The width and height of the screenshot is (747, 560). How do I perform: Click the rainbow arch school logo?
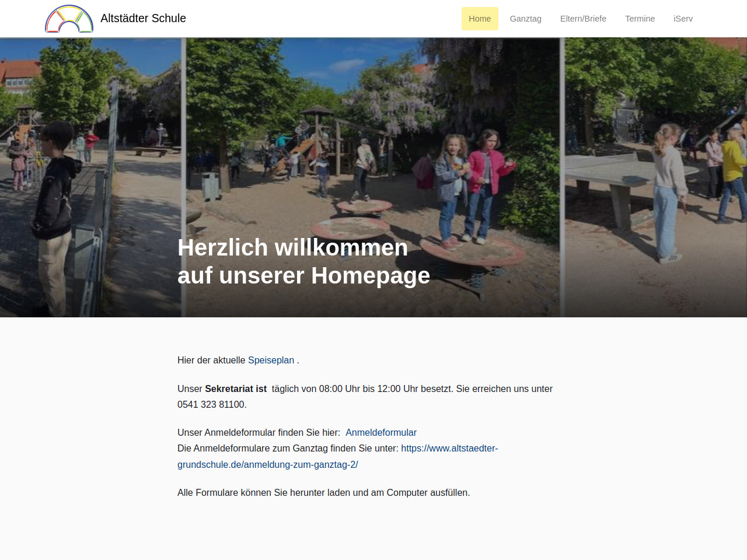click(x=69, y=19)
